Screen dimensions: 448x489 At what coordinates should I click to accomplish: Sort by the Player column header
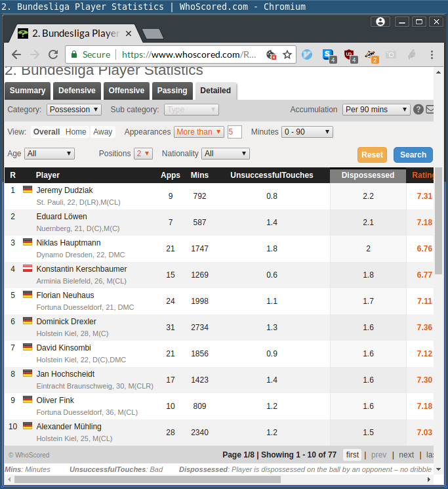(x=48, y=175)
